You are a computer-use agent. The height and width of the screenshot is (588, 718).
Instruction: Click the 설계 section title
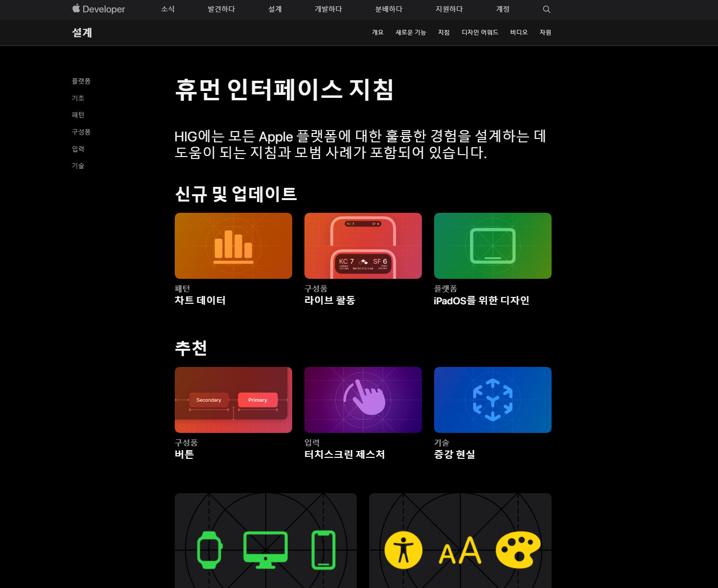coord(82,33)
